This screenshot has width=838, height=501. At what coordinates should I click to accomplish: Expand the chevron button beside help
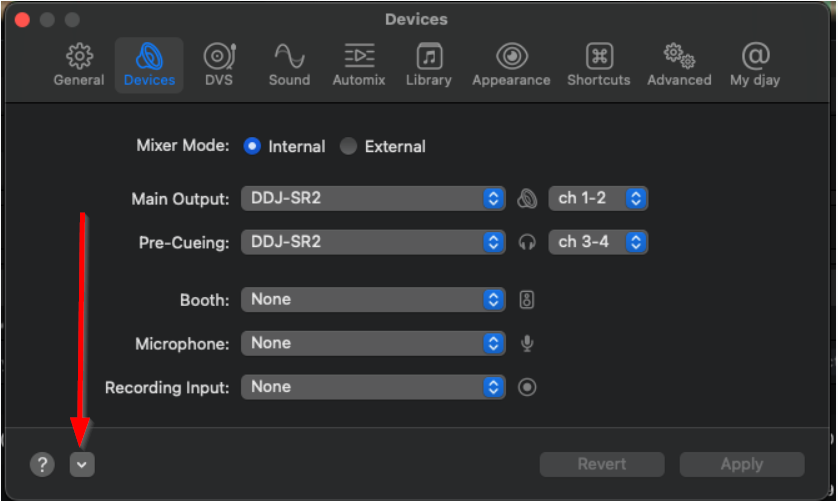click(82, 464)
